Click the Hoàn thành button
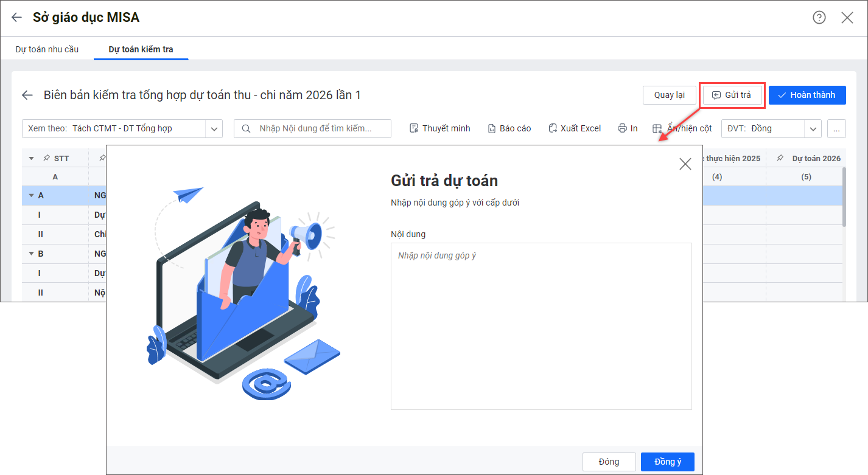The image size is (868, 475). (x=807, y=95)
